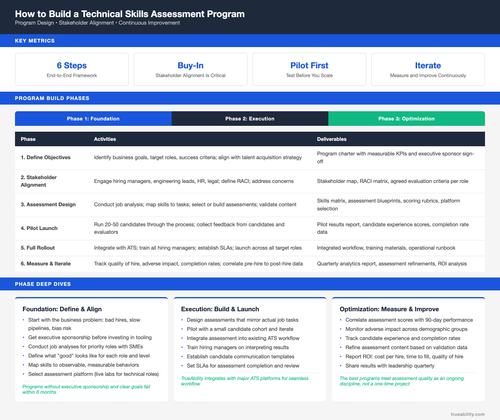500x420 pixels.
Task: Select the Phase 3: Optimization tab
Action: click(x=407, y=119)
